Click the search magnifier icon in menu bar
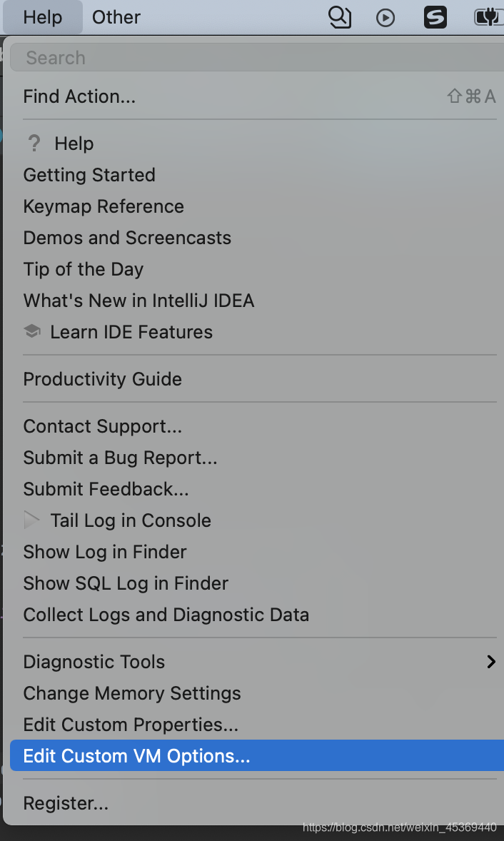The width and height of the screenshot is (504, 841). point(340,17)
